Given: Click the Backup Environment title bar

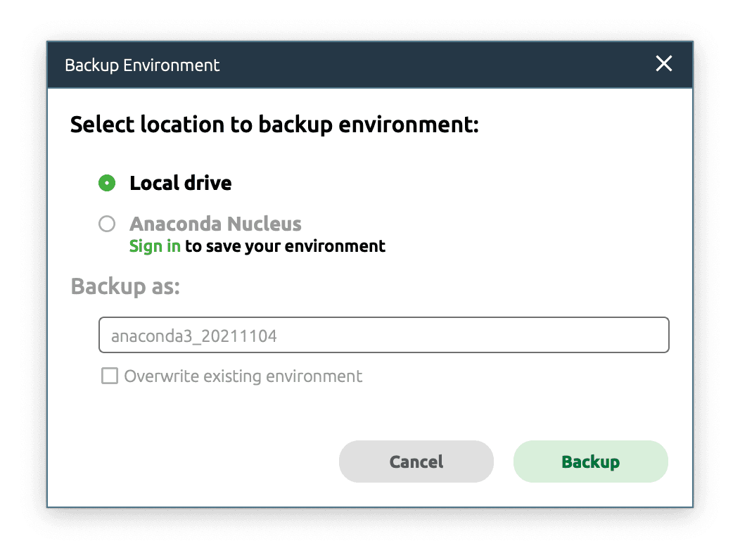Looking at the screenshot, I should point(370,65).
